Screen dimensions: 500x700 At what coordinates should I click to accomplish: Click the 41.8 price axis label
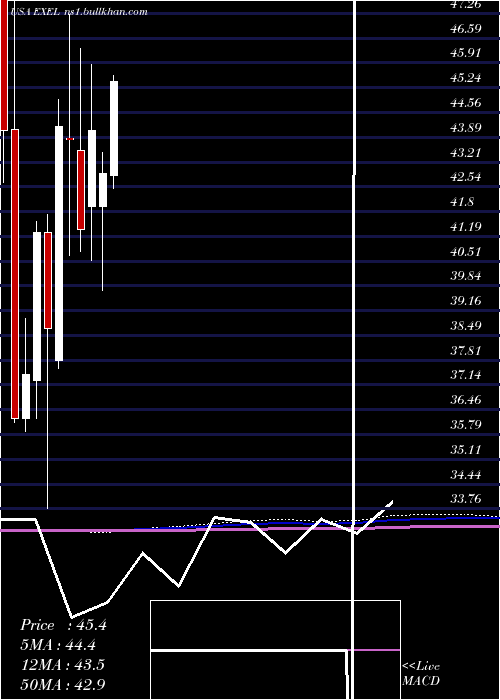462,202
